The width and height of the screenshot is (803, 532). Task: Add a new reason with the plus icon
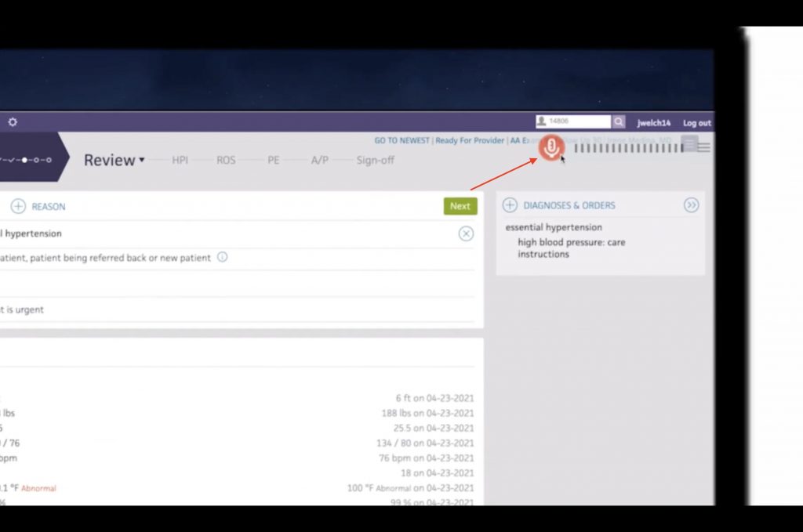pyautogui.click(x=18, y=206)
